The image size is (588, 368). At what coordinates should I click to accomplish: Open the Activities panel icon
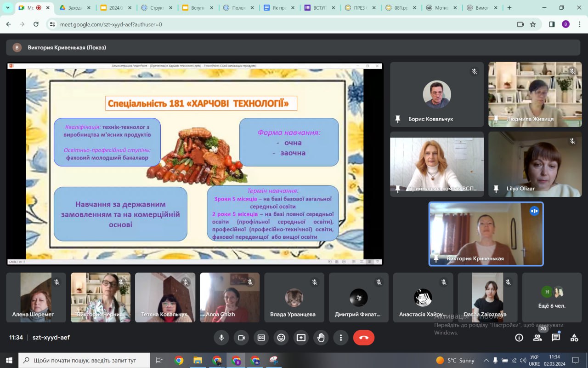coord(574,338)
